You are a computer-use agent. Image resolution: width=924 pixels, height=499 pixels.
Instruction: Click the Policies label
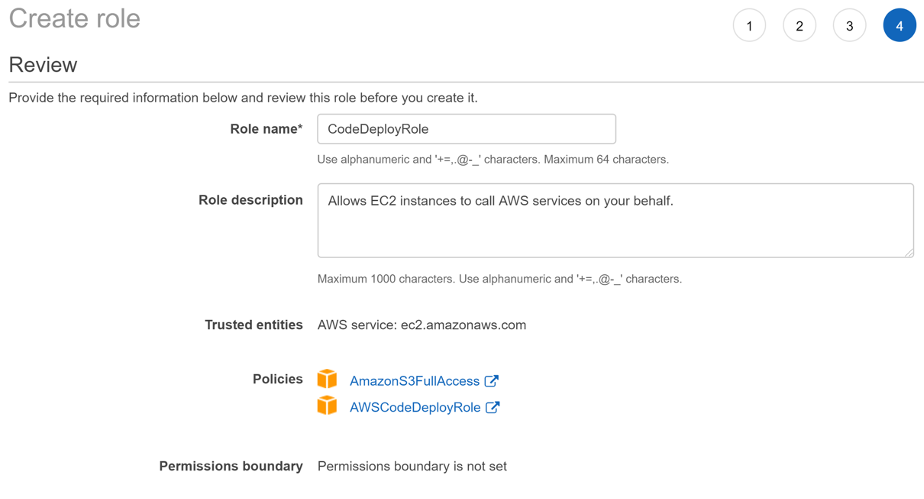pos(278,379)
